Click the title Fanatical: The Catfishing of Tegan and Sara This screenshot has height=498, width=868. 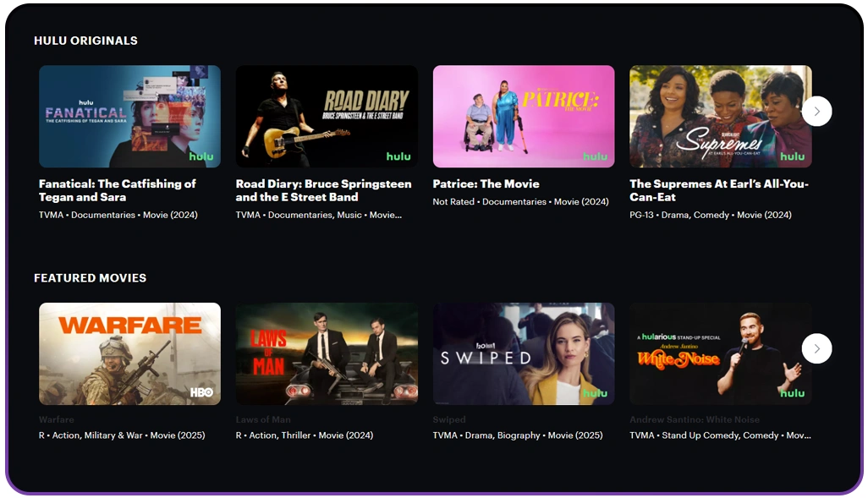[118, 190]
